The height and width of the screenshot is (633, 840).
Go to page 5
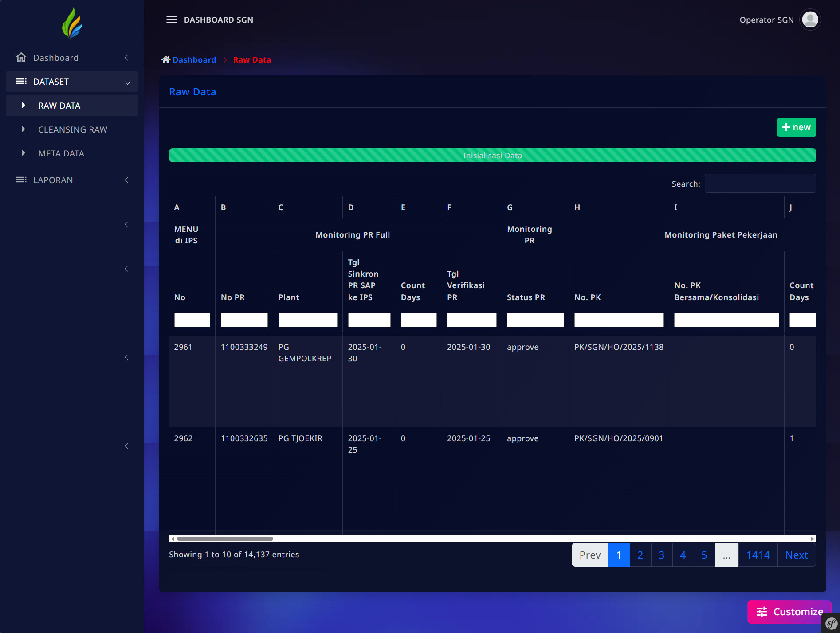click(704, 555)
